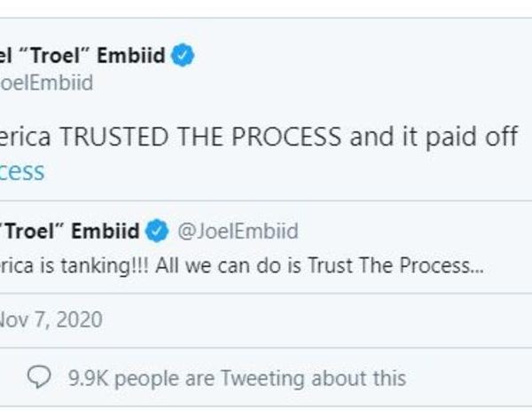This screenshot has width=532, height=417.
Task: Click the verified badge beside the top Embiid name
Action: click(x=184, y=57)
